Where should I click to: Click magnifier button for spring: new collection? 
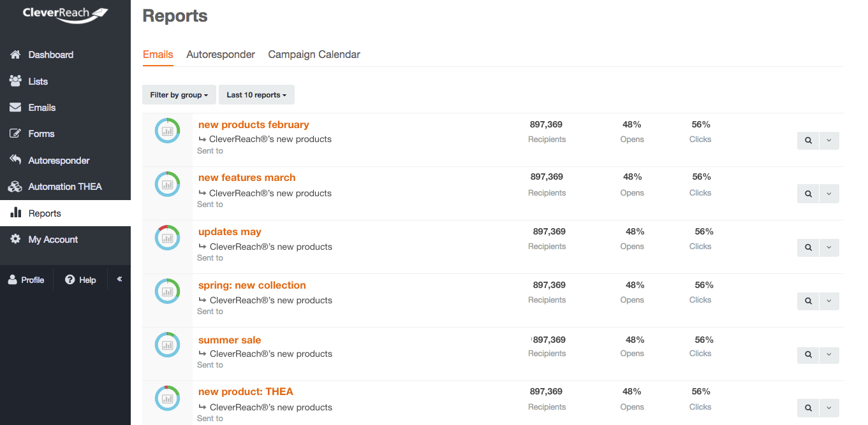[808, 301]
